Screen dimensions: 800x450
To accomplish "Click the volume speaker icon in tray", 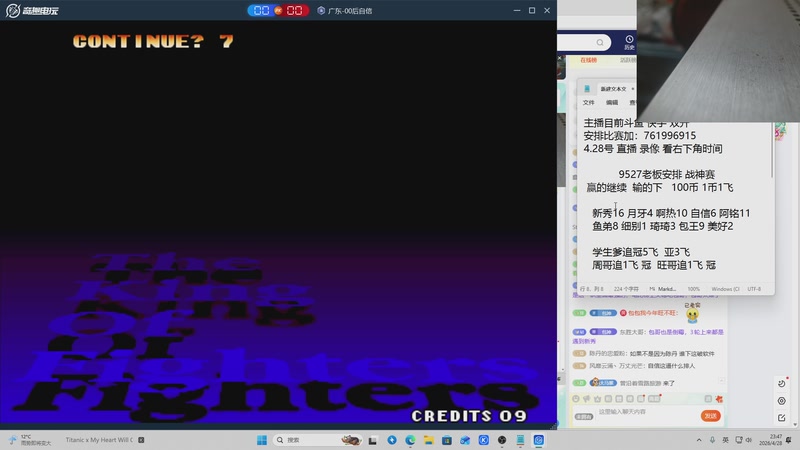I will click(x=748, y=440).
